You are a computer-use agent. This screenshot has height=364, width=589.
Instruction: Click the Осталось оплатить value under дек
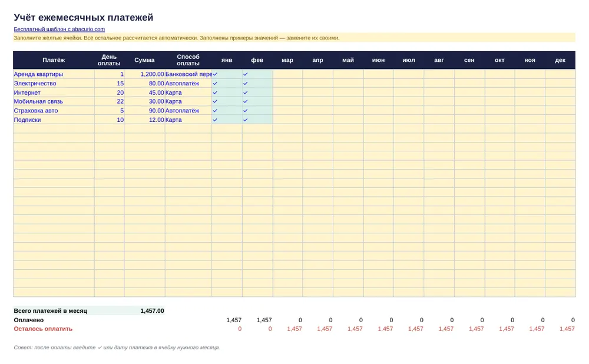click(567, 329)
